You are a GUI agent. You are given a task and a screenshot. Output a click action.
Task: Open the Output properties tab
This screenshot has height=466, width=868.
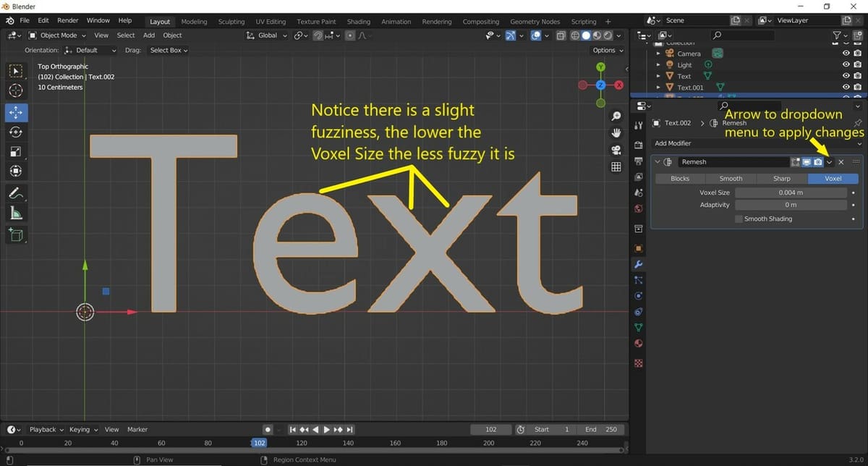[x=639, y=161]
